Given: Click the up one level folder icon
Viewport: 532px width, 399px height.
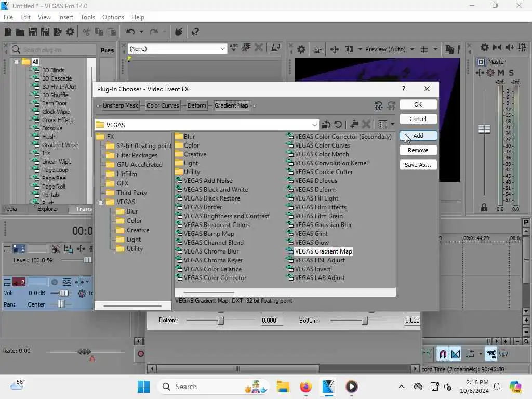Looking at the screenshot, I should click(326, 125).
